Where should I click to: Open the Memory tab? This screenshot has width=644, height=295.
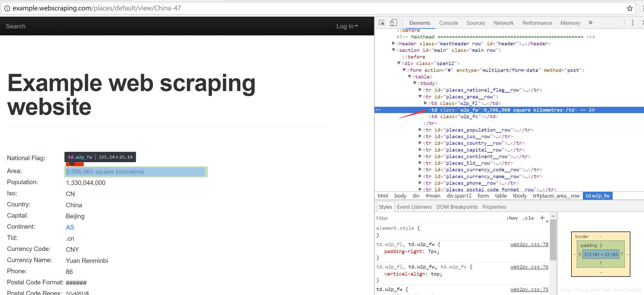coord(570,23)
